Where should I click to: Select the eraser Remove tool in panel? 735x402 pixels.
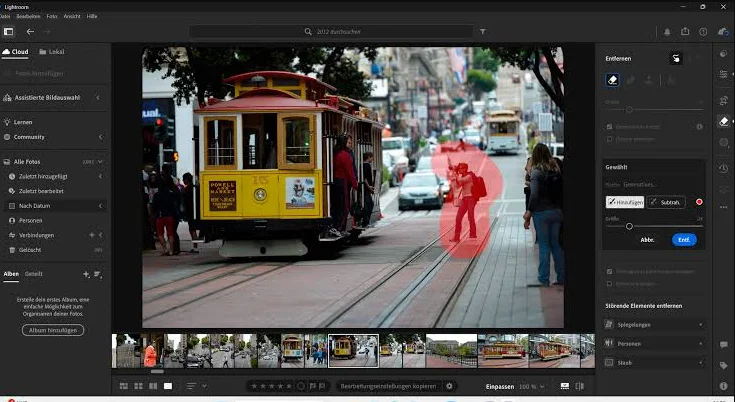click(612, 80)
